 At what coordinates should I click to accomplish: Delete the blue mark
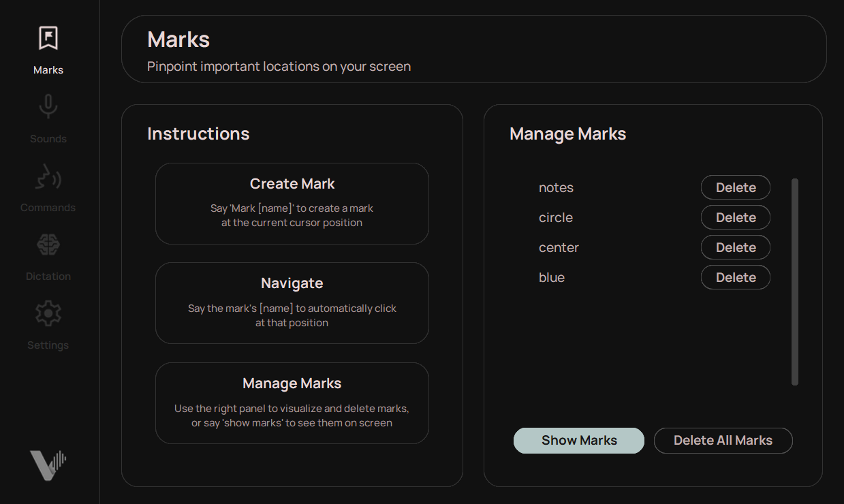(735, 277)
